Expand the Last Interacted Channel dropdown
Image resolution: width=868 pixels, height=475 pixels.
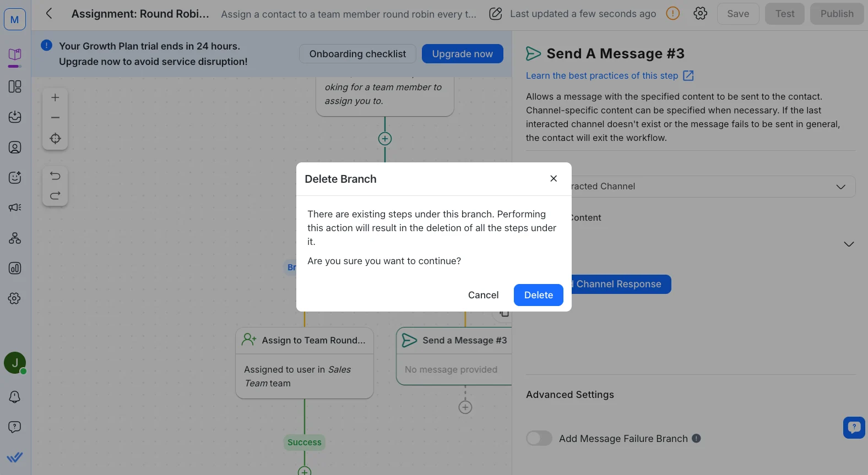click(x=840, y=187)
